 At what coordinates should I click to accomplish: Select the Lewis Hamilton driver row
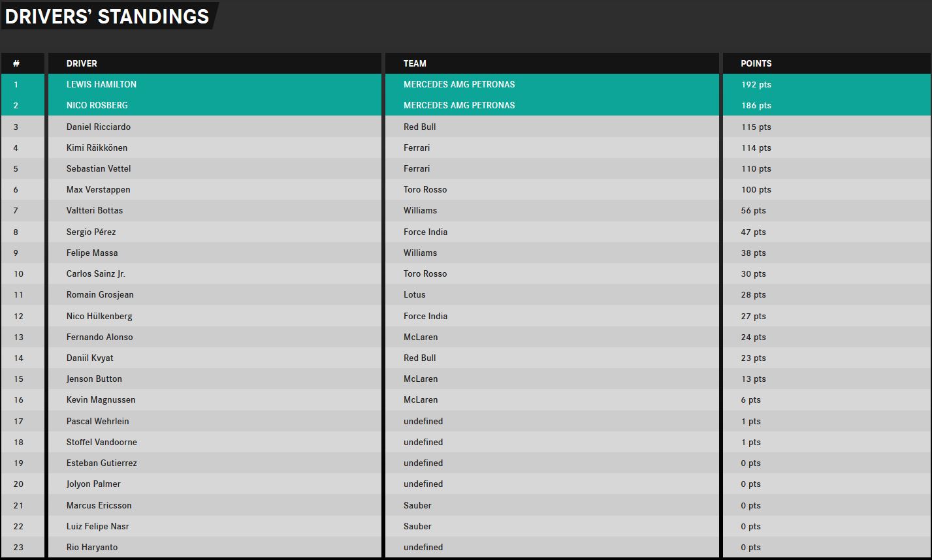466,84
